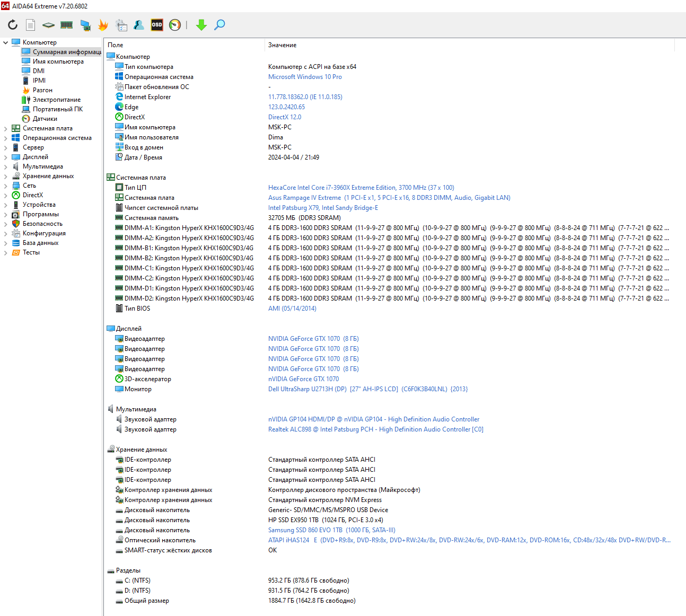686x616 pixels.
Task: Select the DIMM-A1 Kingston HyperX row
Action: (390, 228)
